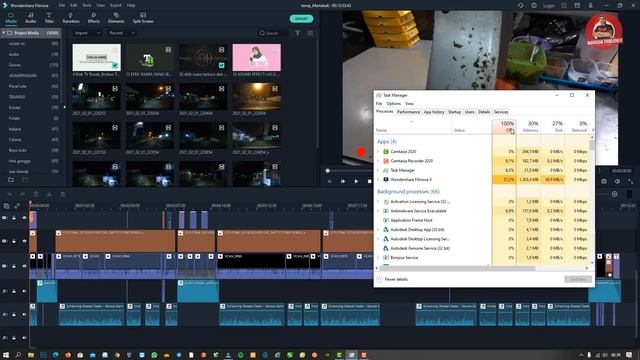Expand the Wondershare Filmora X process row

pos(378,180)
